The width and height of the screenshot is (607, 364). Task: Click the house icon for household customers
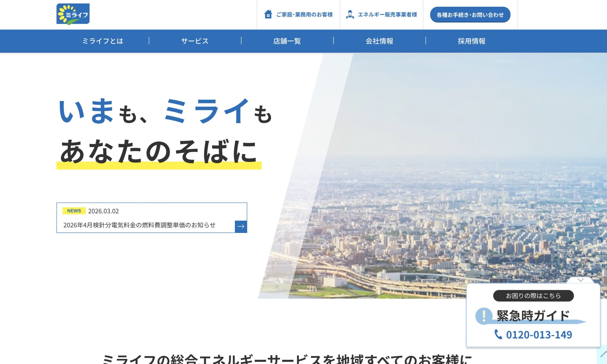click(x=268, y=14)
